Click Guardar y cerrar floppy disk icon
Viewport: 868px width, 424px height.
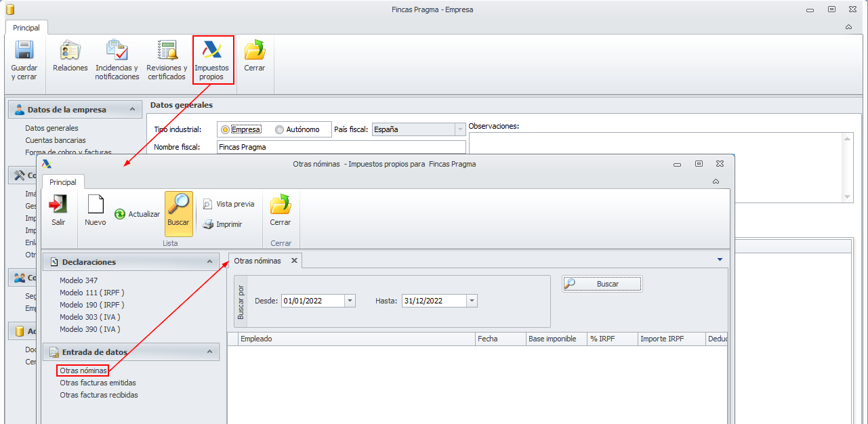(x=24, y=49)
